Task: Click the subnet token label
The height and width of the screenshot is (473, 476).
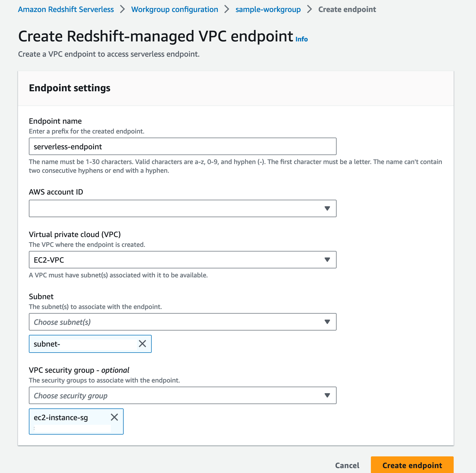Action: (x=47, y=344)
